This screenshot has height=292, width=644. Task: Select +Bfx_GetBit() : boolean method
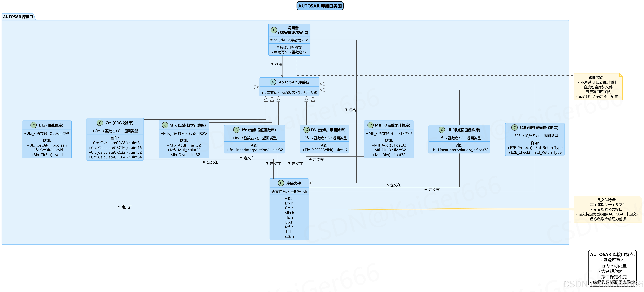pos(47,145)
